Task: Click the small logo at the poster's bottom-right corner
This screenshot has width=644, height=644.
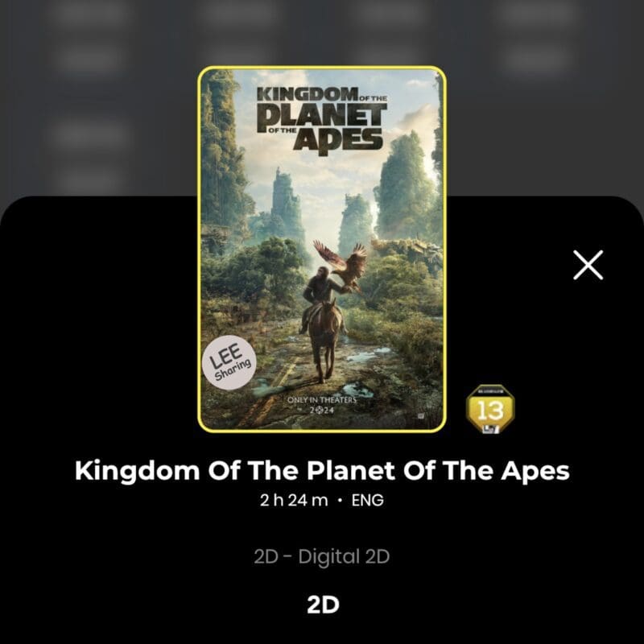Action: pos(420,416)
